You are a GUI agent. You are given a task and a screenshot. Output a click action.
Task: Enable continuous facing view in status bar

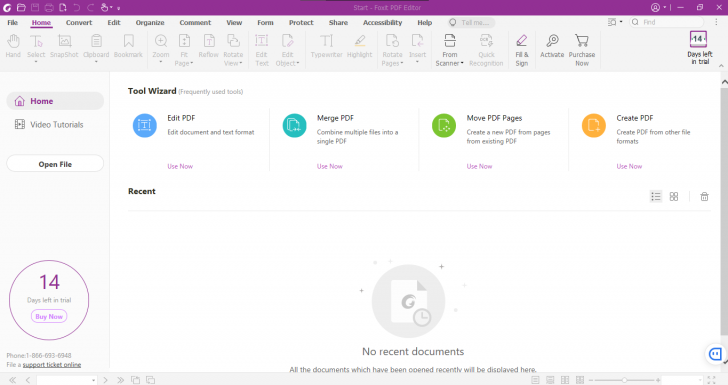click(580, 380)
